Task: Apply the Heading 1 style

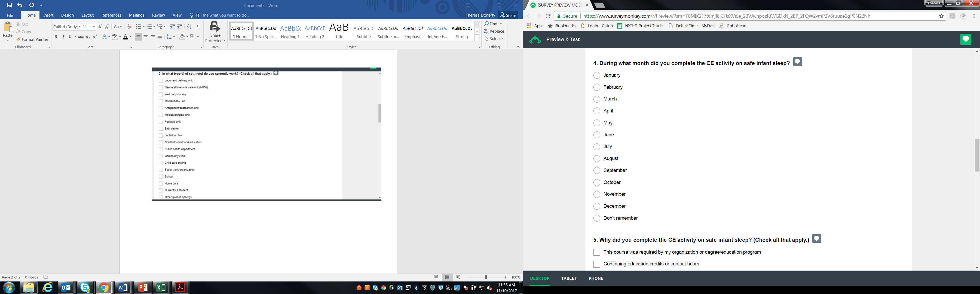Action: (x=290, y=31)
